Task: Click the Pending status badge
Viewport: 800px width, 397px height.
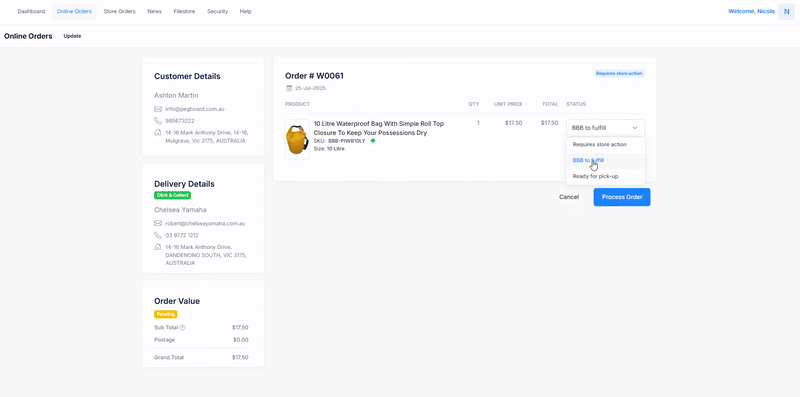Action: coord(166,314)
